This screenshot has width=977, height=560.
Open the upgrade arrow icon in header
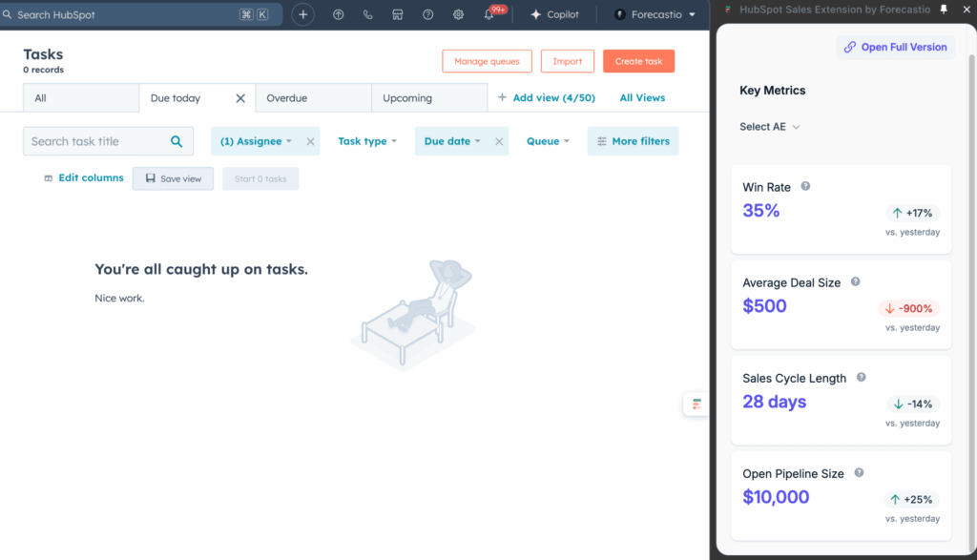339,14
